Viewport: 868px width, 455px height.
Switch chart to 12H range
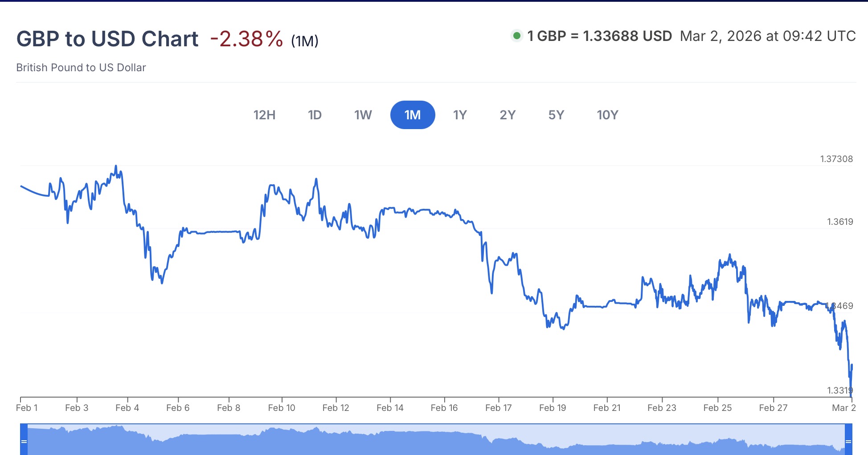point(264,115)
